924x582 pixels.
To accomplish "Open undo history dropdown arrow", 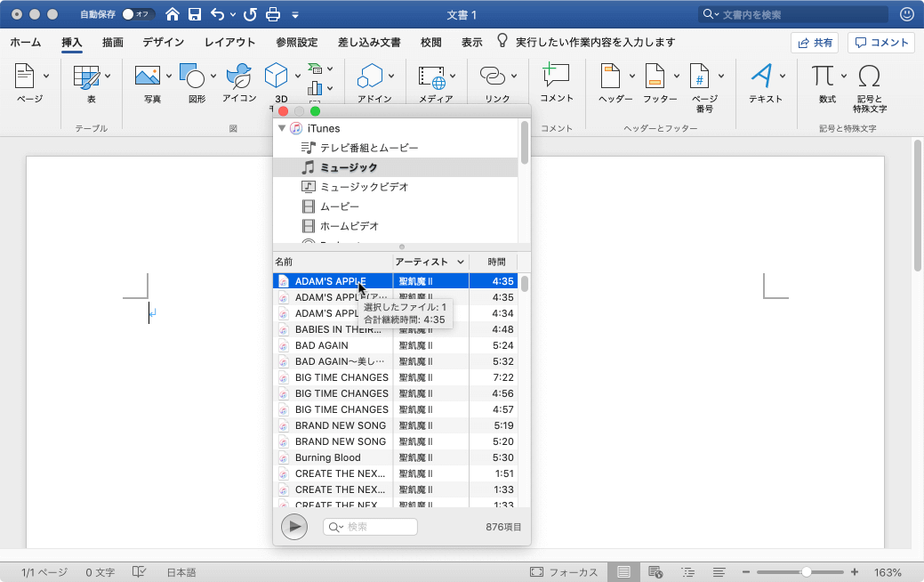I will point(233,15).
